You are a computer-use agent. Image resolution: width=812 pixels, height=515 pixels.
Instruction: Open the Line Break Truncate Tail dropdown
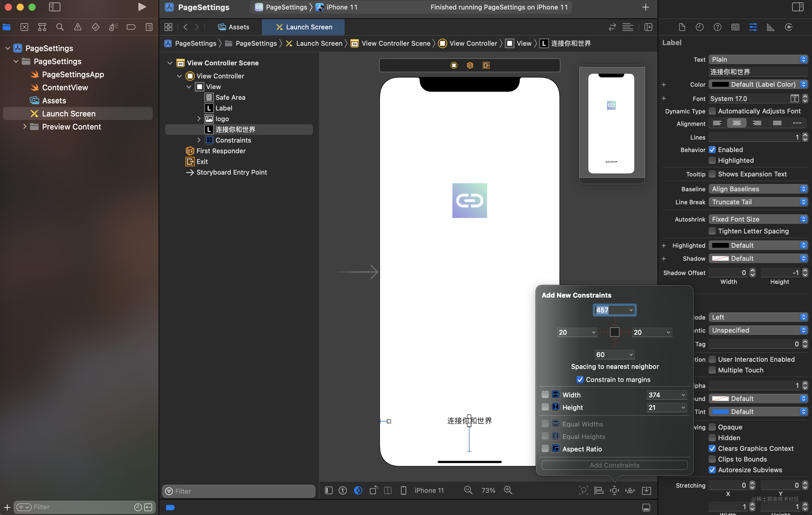tap(758, 202)
